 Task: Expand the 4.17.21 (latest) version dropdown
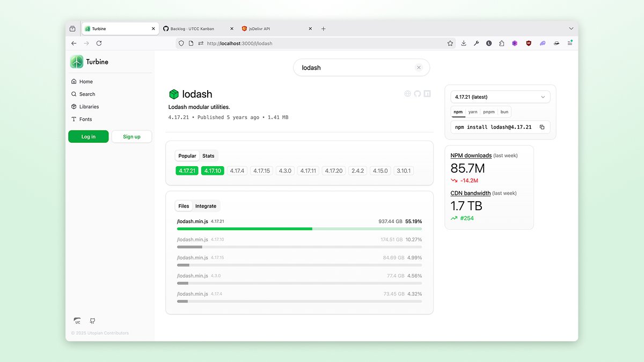[x=500, y=97]
